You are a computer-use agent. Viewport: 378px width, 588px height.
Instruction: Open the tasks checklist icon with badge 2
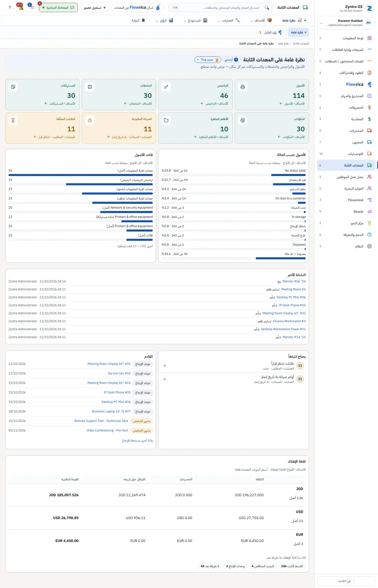(32, 7)
